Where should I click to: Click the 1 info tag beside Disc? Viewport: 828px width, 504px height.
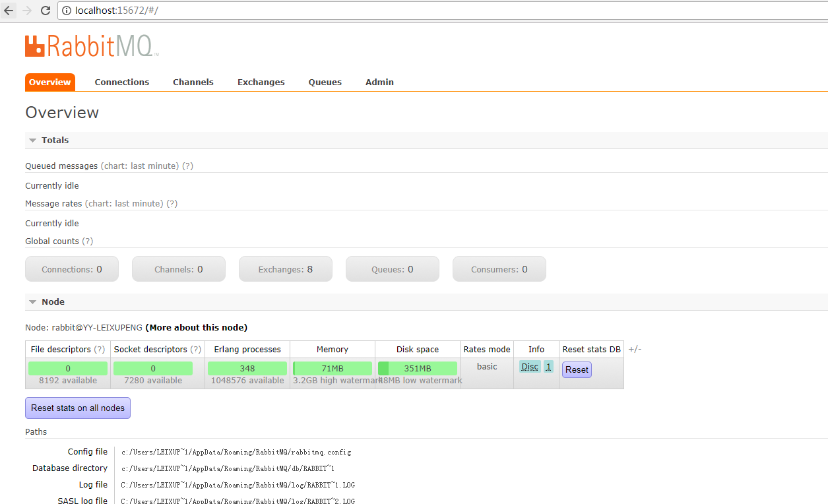548,367
